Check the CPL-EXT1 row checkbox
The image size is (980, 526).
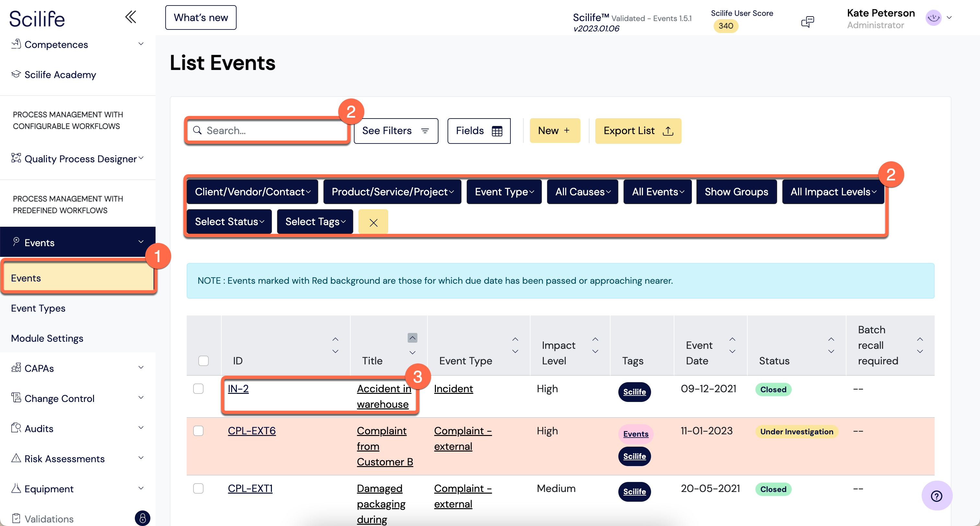coord(198,488)
